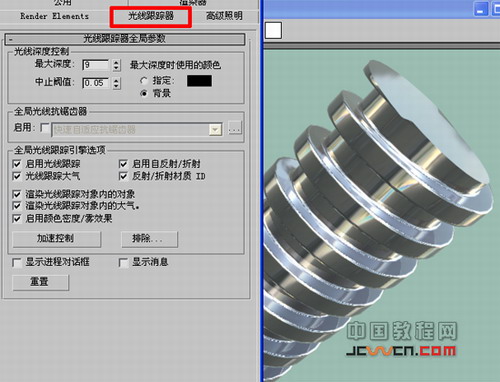The height and width of the screenshot is (382, 500).
Task: Toggle the 启用自反射/折射 checkbox
Action: (x=123, y=164)
